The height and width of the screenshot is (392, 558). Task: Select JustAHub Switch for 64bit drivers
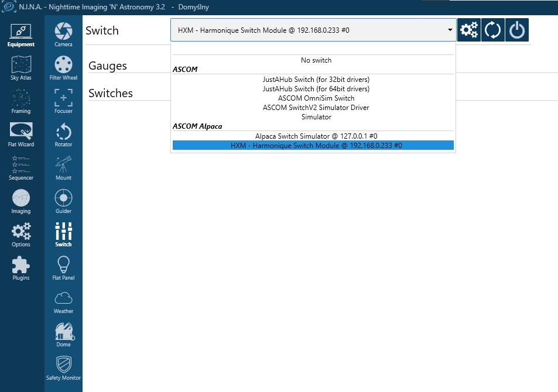[316, 89]
